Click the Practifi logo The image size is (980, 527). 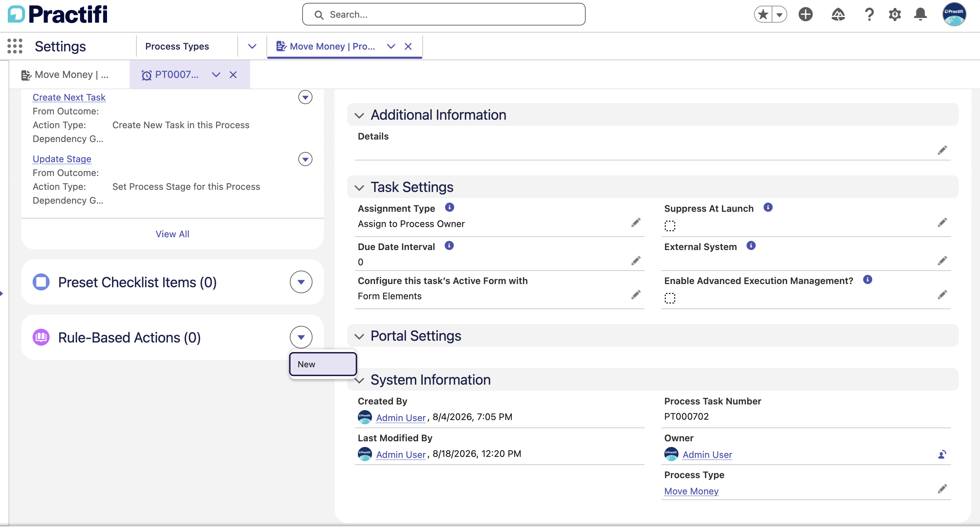click(57, 15)
